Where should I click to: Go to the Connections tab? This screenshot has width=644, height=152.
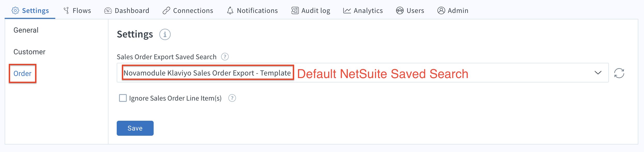point(188,11)
